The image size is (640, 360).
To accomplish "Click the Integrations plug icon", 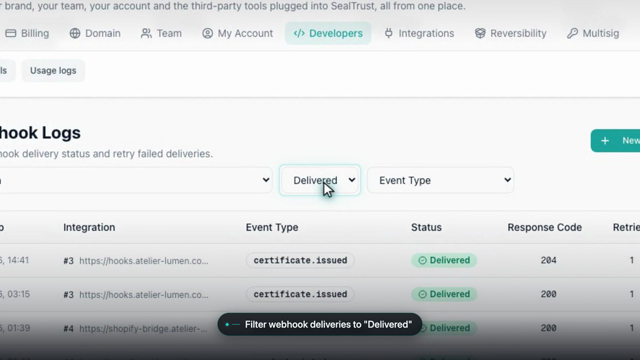I will pos(389,33).
